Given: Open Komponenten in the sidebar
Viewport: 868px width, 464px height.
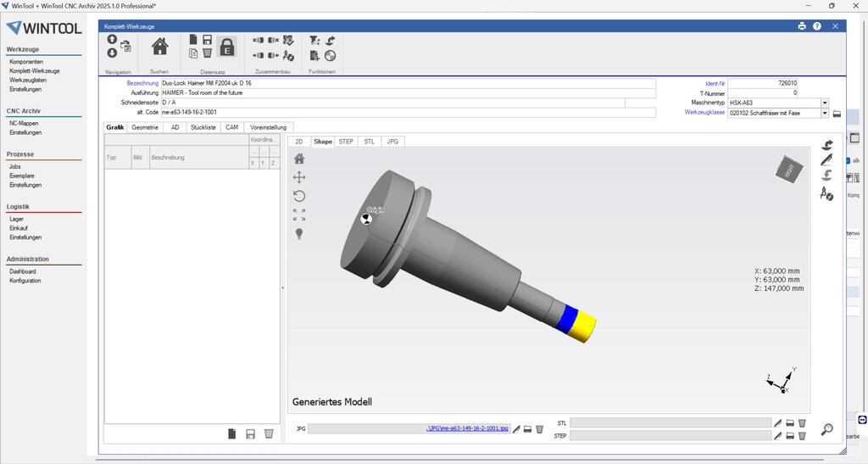Looking at the screenshot, I should [26, 62].
